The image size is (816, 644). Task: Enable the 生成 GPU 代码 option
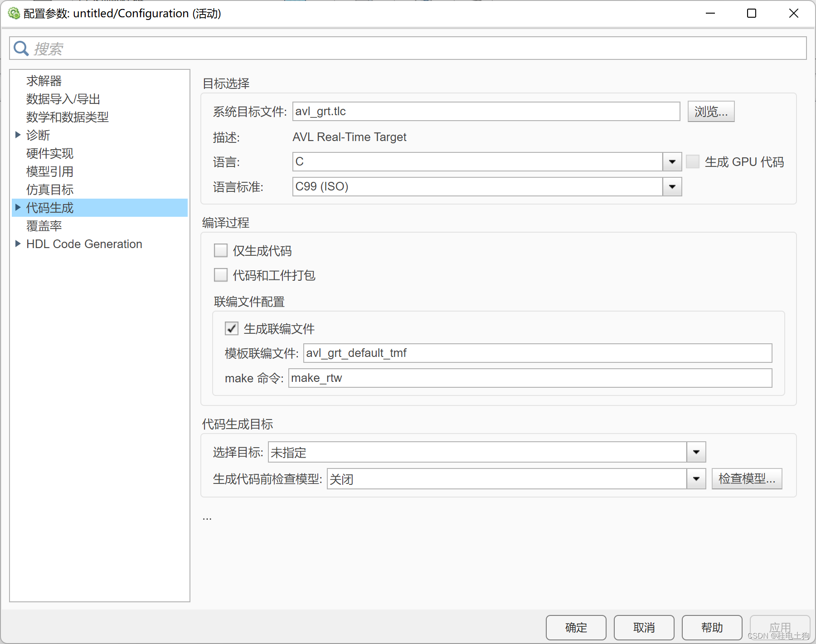point(693,161)
